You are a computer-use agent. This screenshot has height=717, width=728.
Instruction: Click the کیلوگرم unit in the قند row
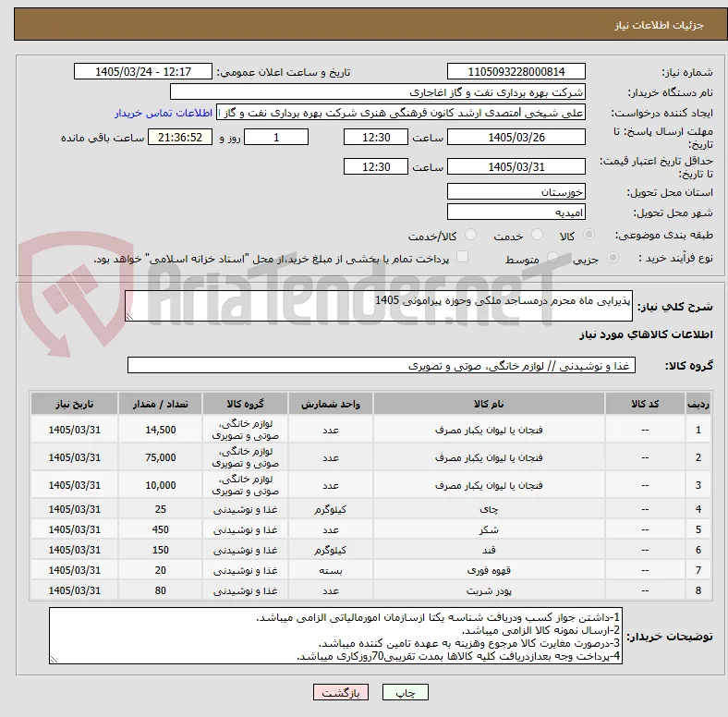[x=331, y=551]
